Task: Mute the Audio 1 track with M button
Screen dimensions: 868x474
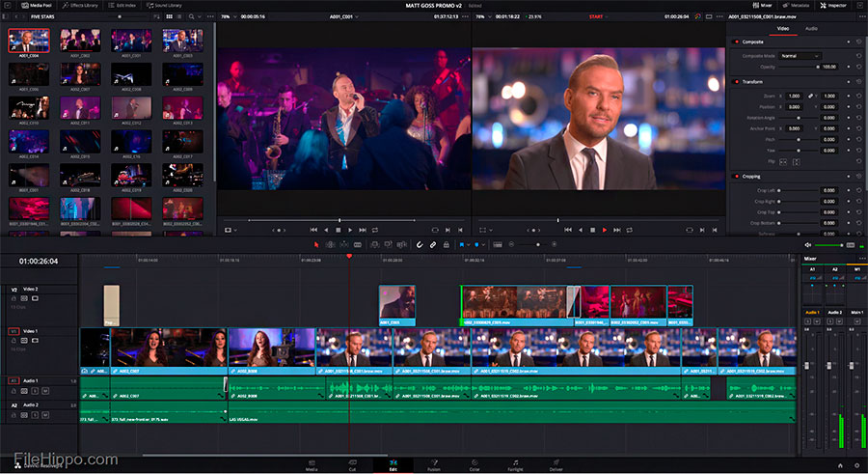Action: [x=45, y=391]
